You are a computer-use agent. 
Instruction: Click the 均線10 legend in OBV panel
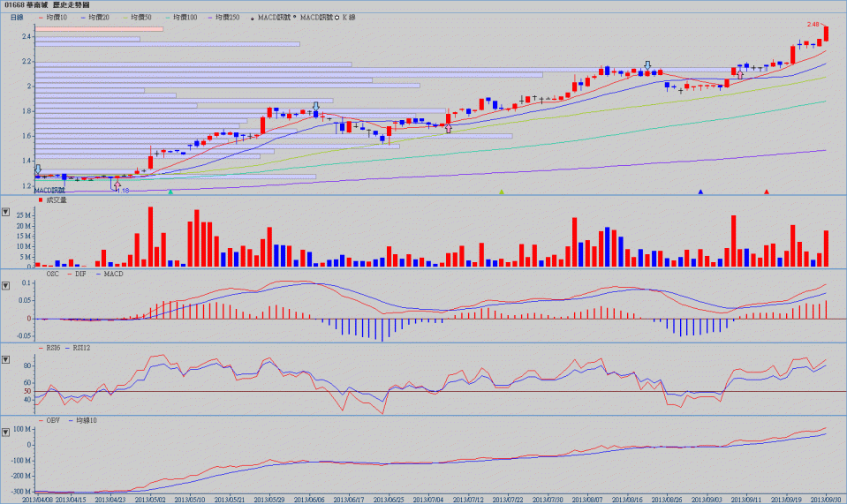[x=87, y=420]
